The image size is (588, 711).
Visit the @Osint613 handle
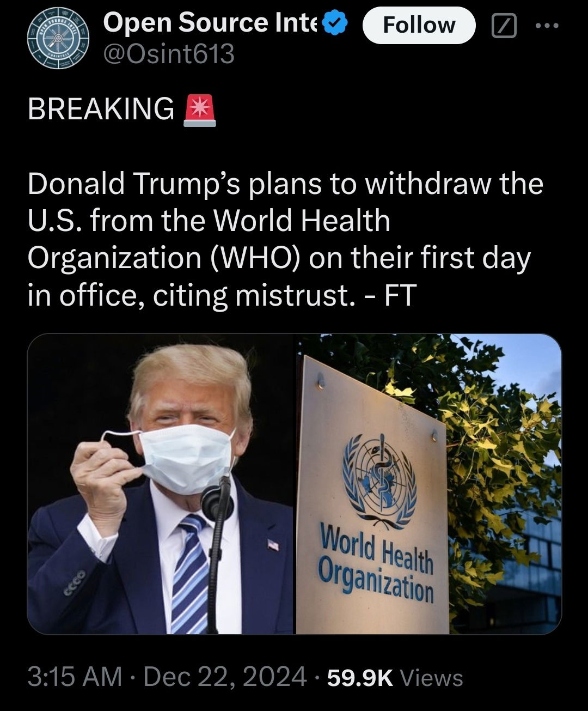(x=169, y=54)
